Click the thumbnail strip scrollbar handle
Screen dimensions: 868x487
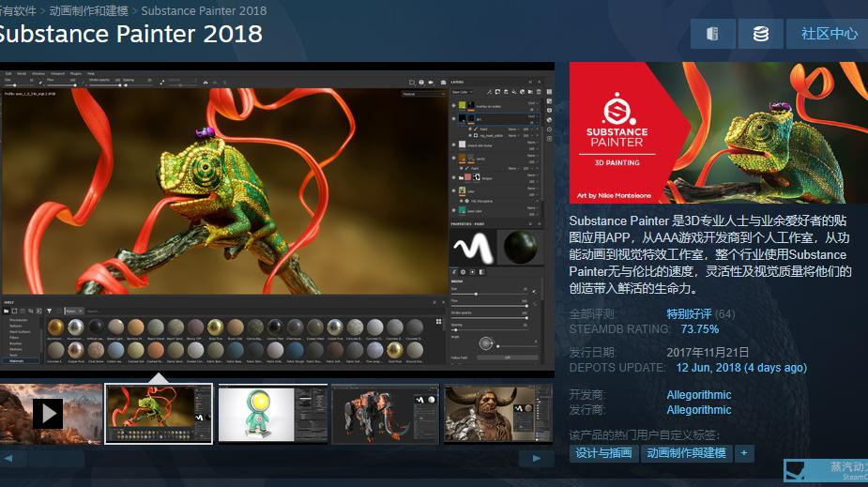56,458
